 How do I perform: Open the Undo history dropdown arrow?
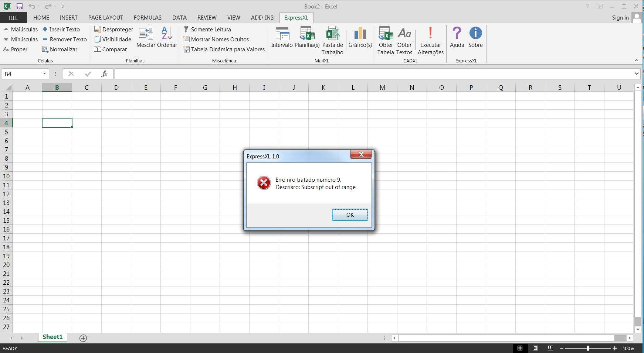[x=38, y=6]
